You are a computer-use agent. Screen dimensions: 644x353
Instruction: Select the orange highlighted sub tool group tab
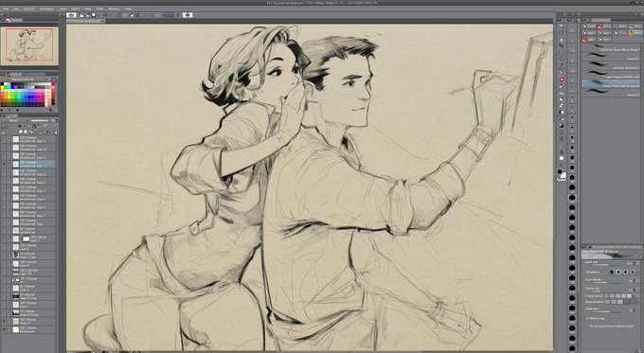coord(635,32)
